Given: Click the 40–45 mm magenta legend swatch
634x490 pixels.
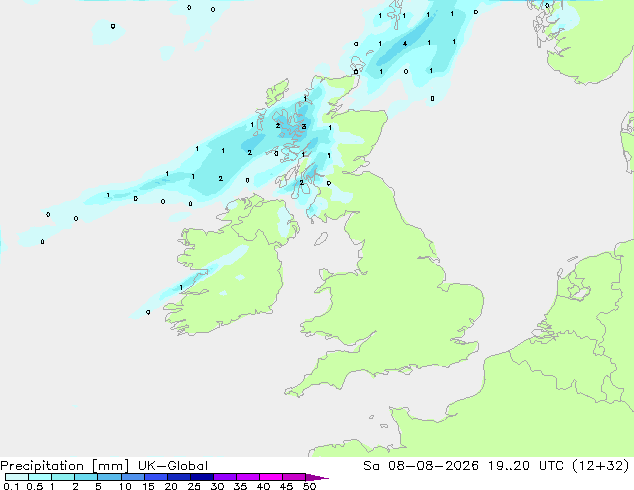Looking at the screenshot, I should click(x=271, y=477).
